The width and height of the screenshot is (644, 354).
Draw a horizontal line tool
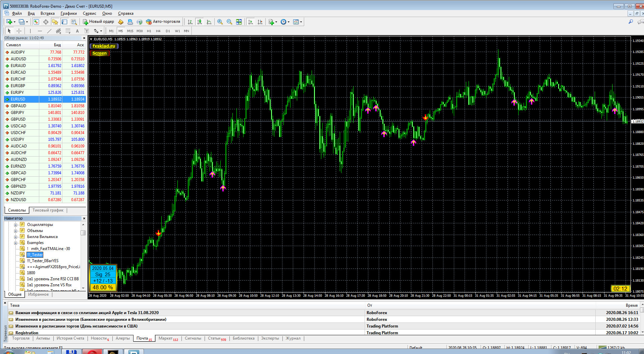click(40, 31)
